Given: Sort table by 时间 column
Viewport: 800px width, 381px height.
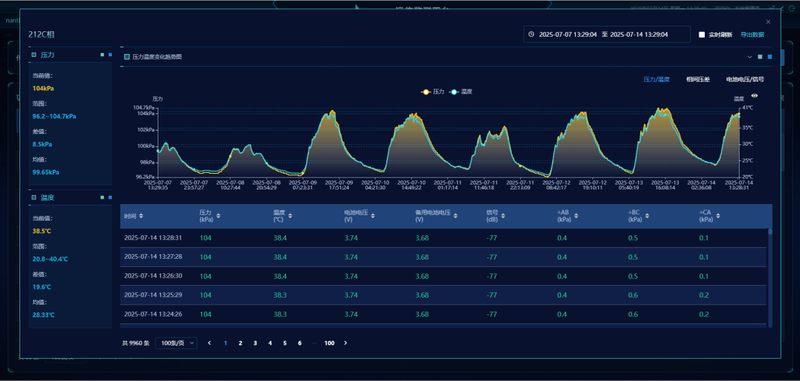Looking at the screenshot, I should (x=141, y=216).
